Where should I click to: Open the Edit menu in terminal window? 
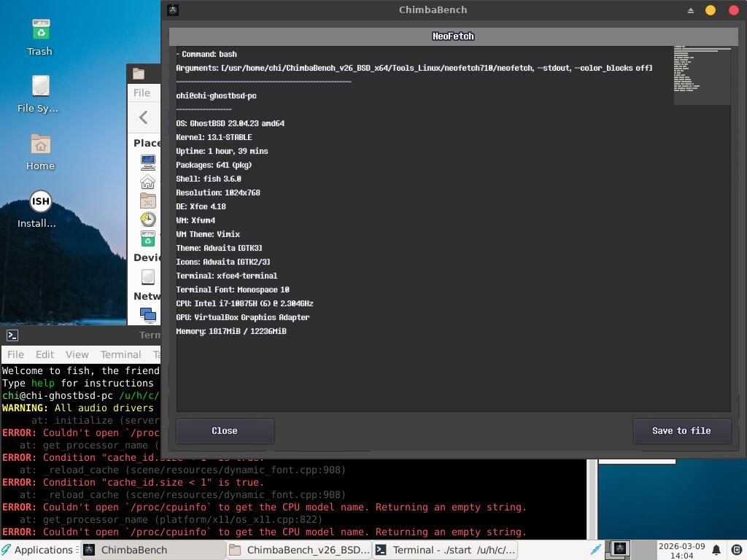tap(44, 354)
